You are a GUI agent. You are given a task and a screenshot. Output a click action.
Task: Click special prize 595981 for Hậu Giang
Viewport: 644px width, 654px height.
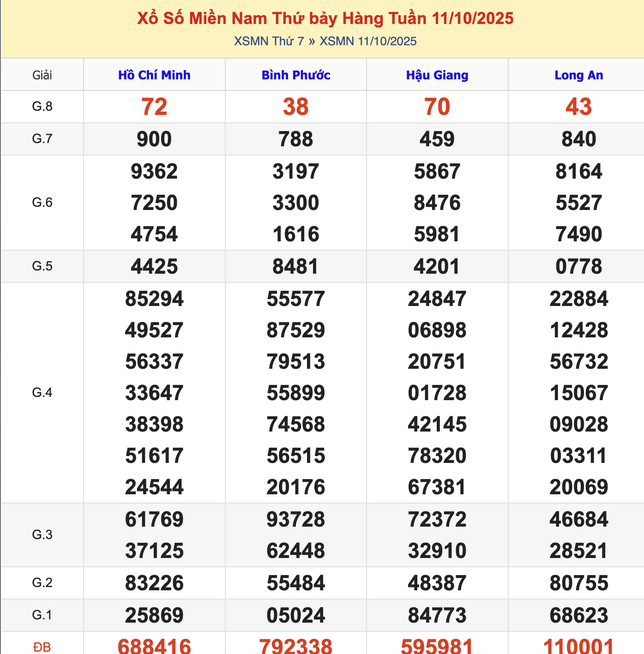[x=437, y=646]
